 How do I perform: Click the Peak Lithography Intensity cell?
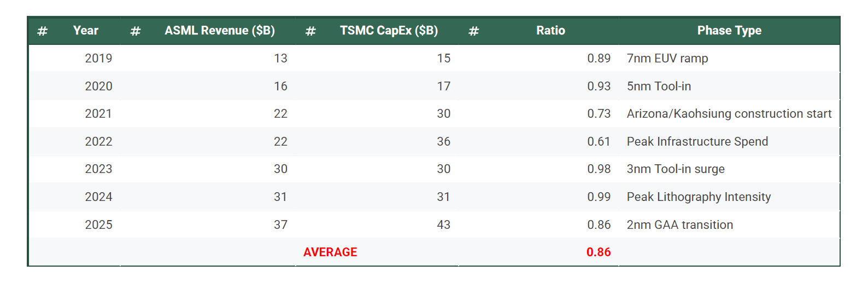699,197
